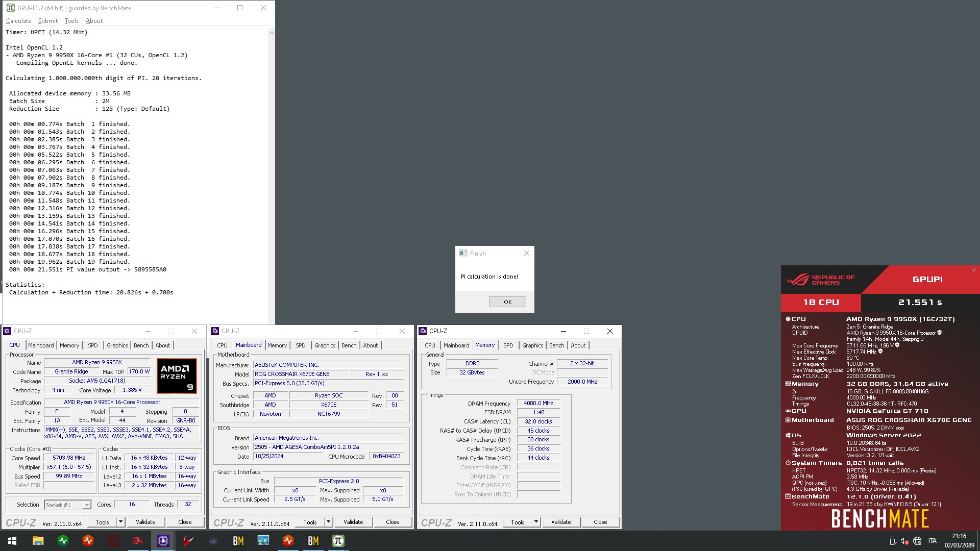Open the About menu in GPUPI
The height and width of the screenshot is (551, 980).
coord(94,21)
